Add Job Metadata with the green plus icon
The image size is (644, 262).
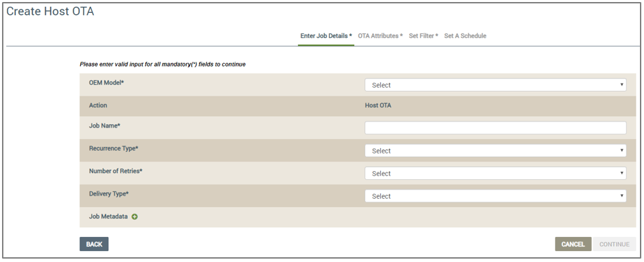135,217
